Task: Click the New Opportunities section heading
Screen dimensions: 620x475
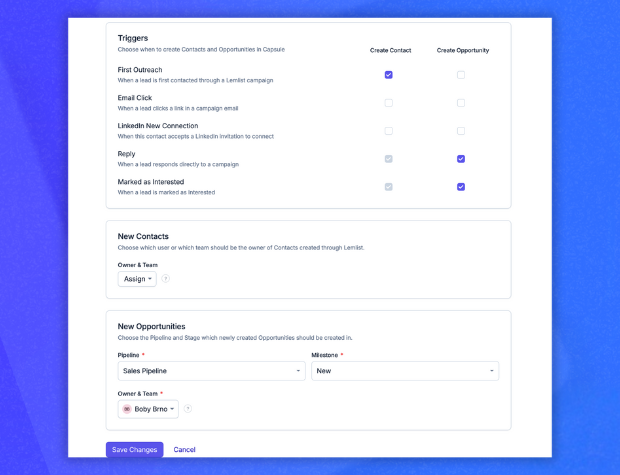Action: pos(151,326)
